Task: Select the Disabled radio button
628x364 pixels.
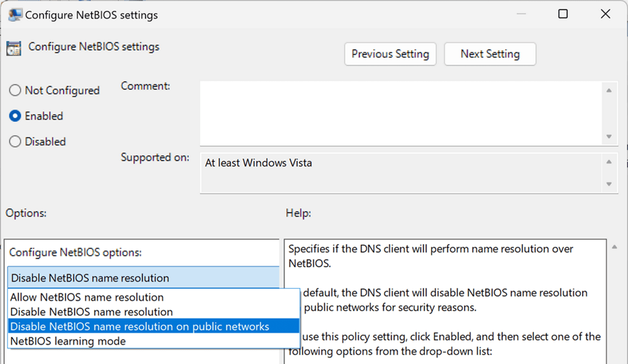Action: (x=15, y=142)
